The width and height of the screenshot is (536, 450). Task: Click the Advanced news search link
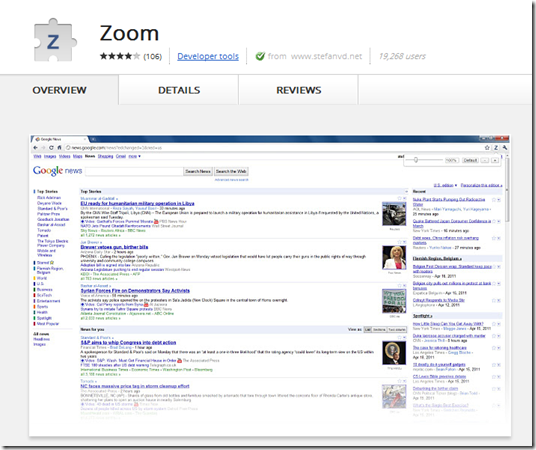(x=231, y=180)
